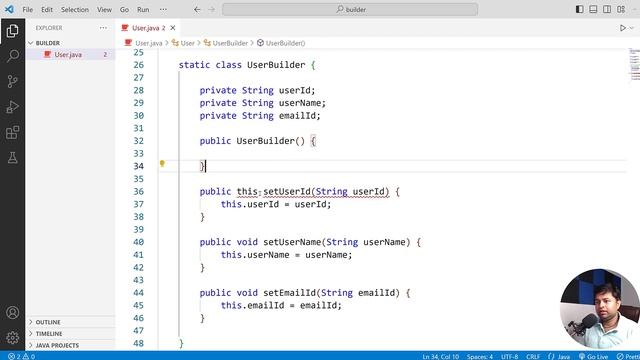Close the User.java editor tab
Viewport: 640px width, 360px height.
coord(173,28)
